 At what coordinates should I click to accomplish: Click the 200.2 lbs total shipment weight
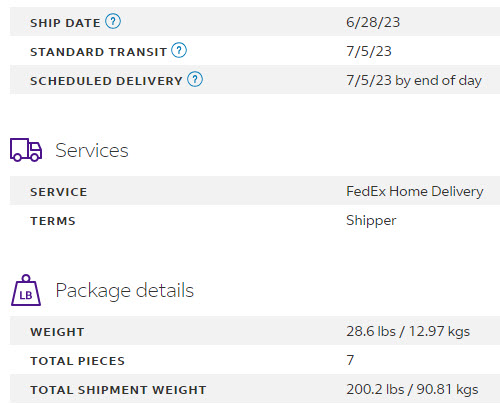412,389
